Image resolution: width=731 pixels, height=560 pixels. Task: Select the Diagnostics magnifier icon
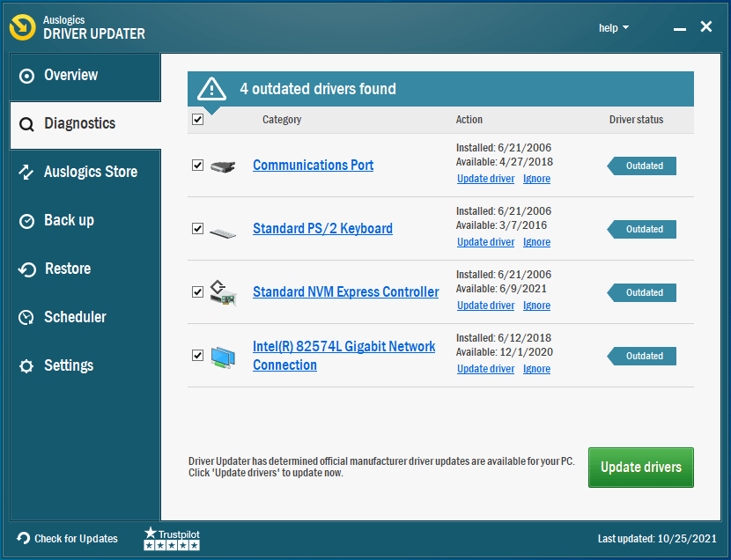pyautogui.click(x=28, y=124)
